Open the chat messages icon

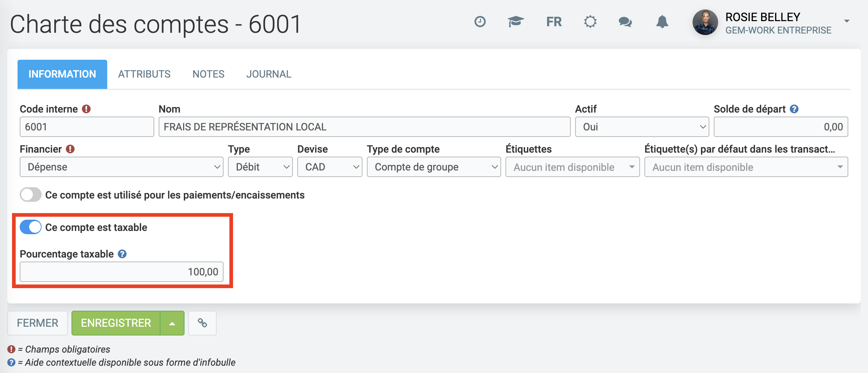[x=625, y=22]
